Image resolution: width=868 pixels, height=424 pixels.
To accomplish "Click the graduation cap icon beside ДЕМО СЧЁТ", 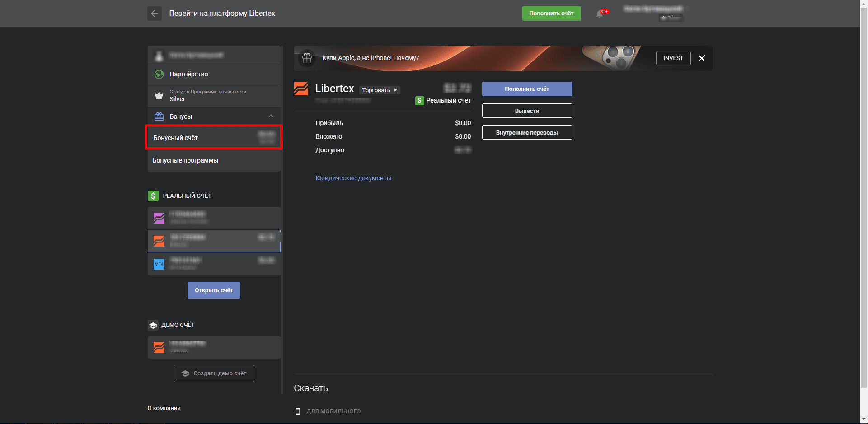I will pos(153,325).
